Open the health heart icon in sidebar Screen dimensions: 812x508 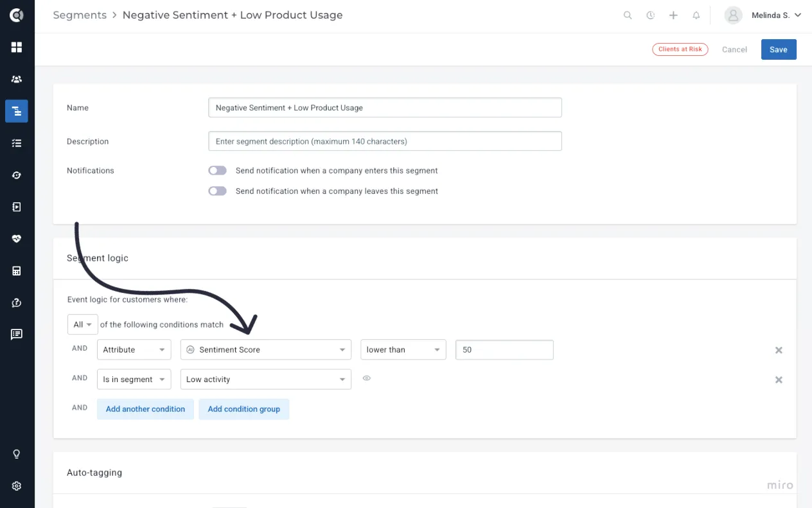pos(17,239)
